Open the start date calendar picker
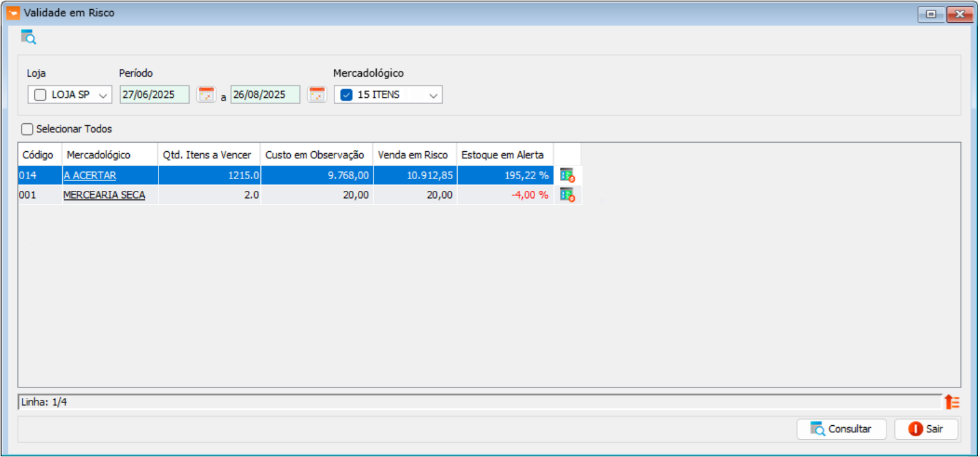The height and width of the screenshot is (457, 980). [206, 95]
